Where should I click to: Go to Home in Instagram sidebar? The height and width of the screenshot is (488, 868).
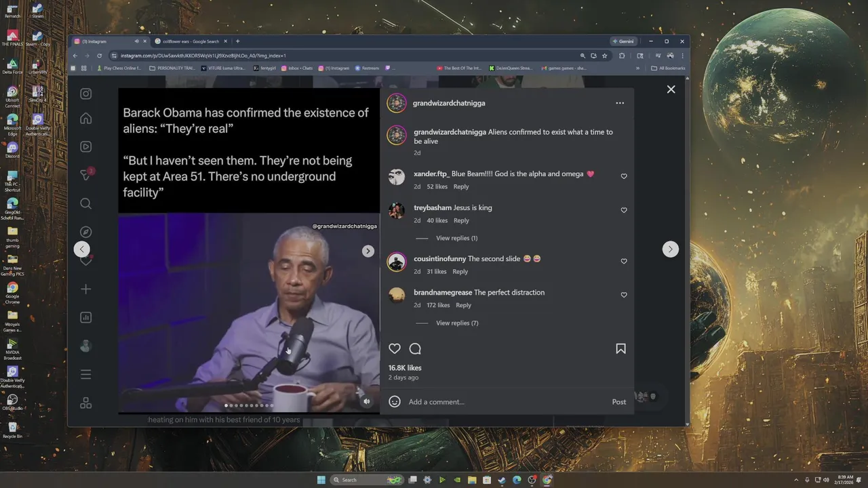point(86,119)
